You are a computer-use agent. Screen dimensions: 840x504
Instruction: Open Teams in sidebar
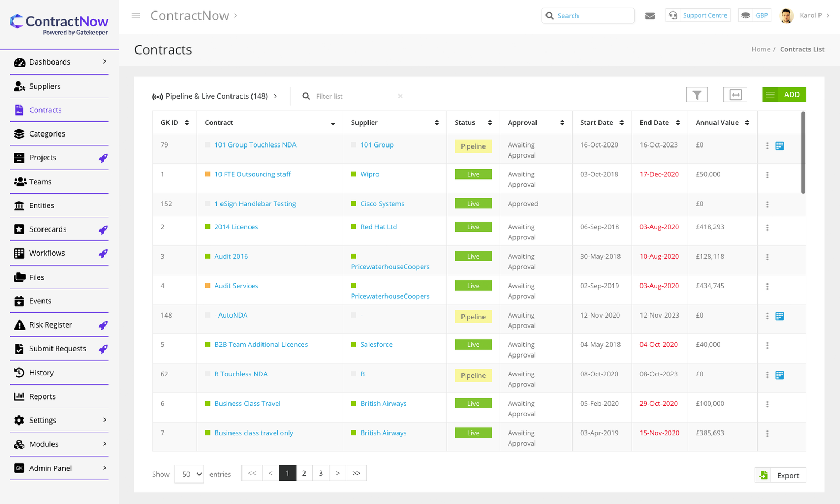pos(59,182)
